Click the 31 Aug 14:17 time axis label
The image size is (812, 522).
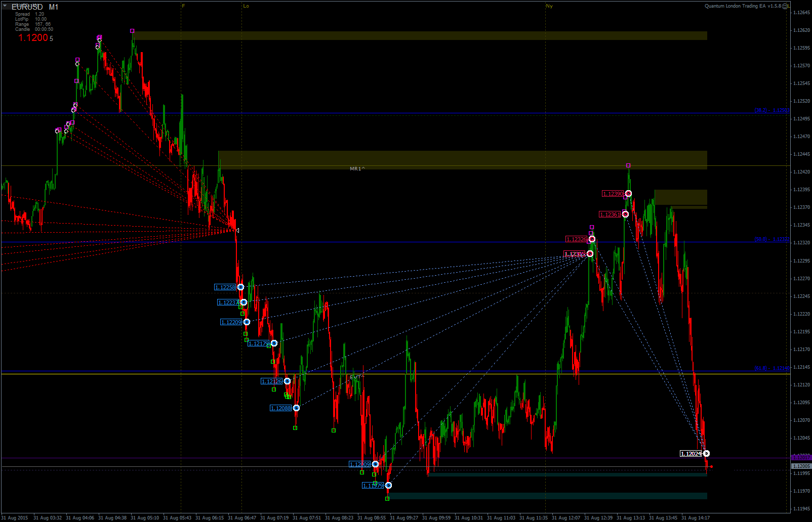click(696, 518)
